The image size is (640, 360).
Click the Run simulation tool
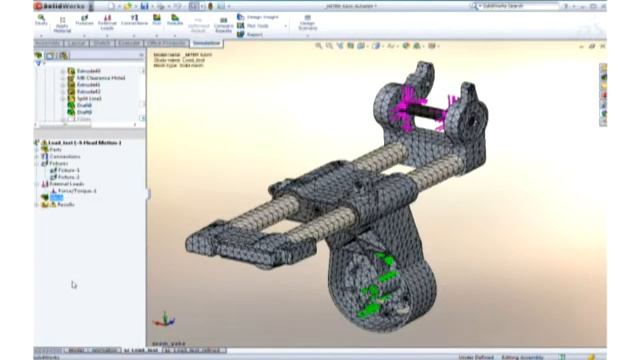157,20
